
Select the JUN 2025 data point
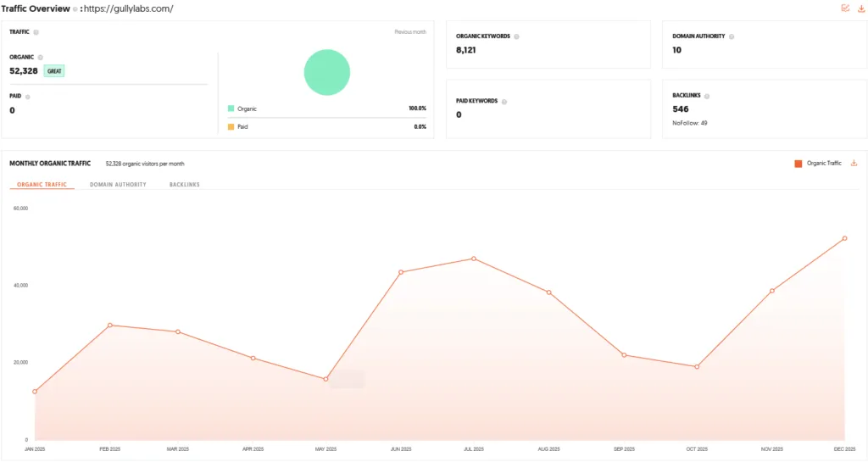(401, 272)
